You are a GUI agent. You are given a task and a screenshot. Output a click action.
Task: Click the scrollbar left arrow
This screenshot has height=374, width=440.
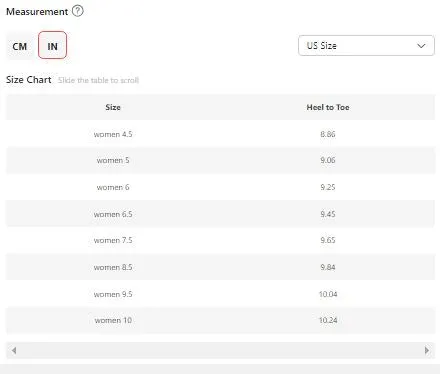tap(14, 350)
